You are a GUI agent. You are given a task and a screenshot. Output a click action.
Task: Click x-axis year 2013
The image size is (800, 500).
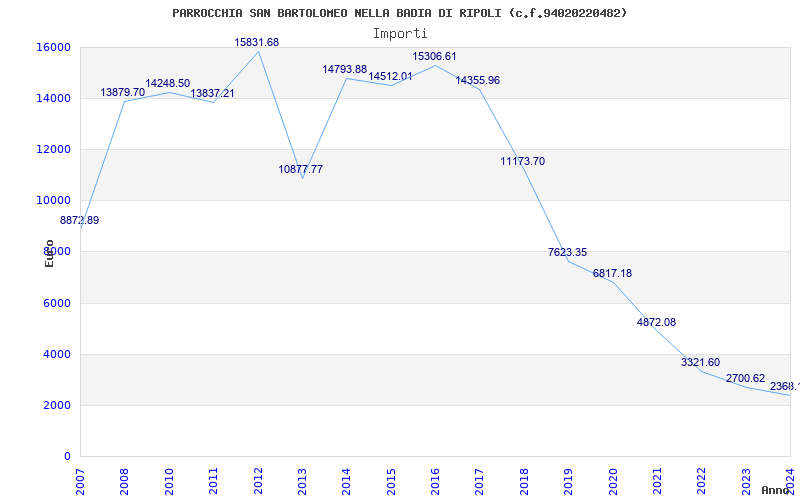click(302, 481)
